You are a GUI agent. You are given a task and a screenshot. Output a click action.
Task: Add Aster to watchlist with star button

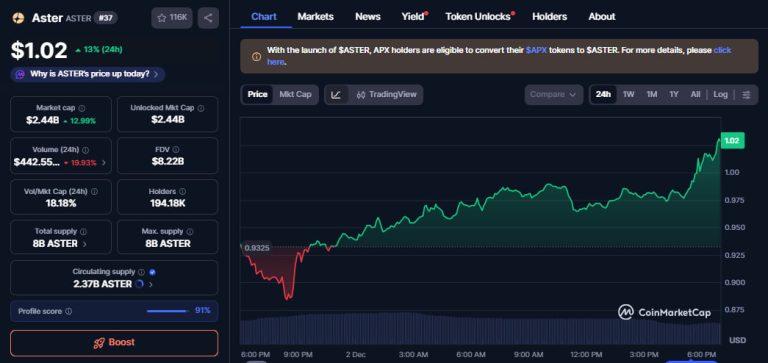tap(172, 18)
